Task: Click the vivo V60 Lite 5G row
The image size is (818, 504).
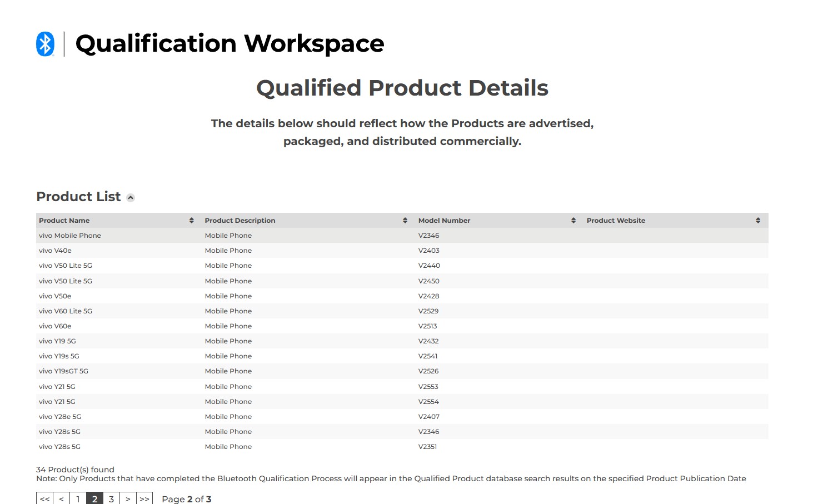Action: click(x=66, y=311)
